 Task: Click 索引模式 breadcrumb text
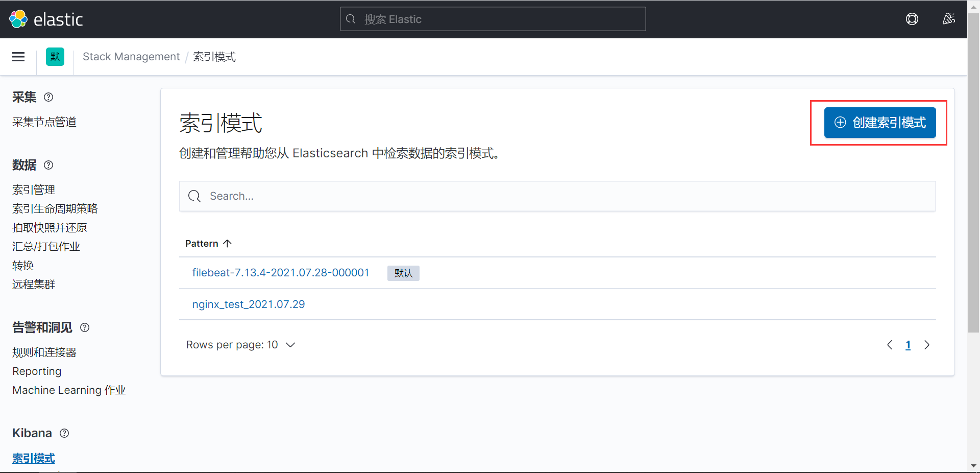pyautogui.click(x=214, y=57)
